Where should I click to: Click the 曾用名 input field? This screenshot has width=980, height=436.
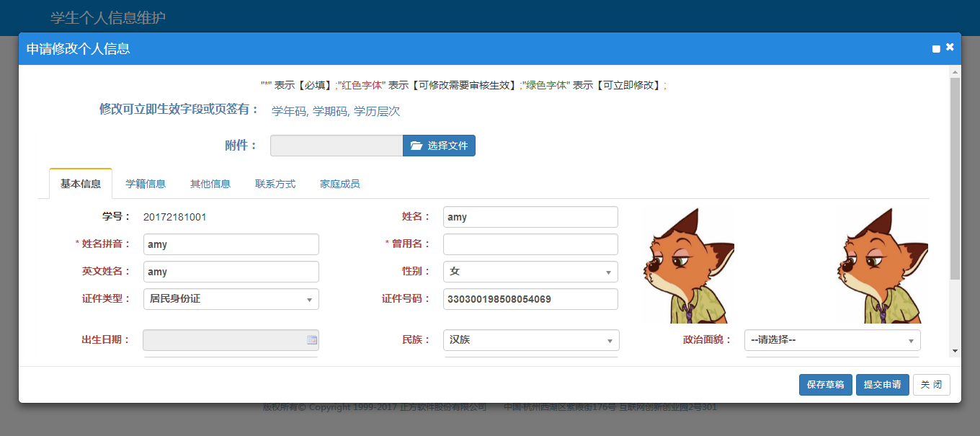(530, 244)
